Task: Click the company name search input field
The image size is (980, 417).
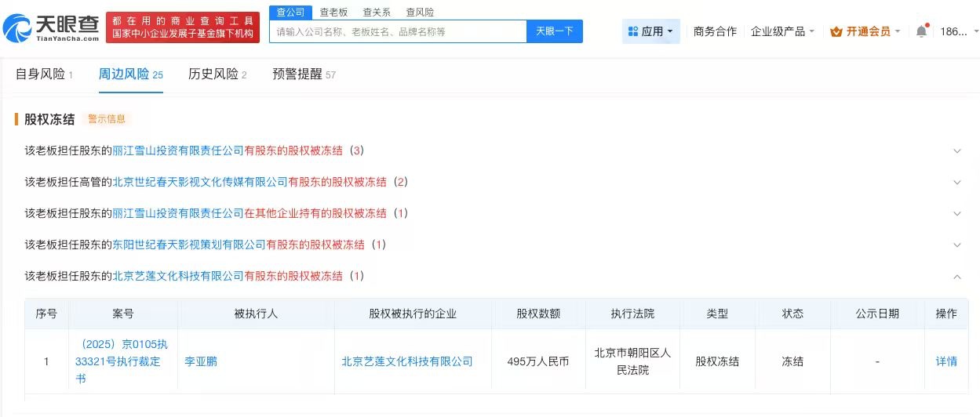Action: point(398,31)
